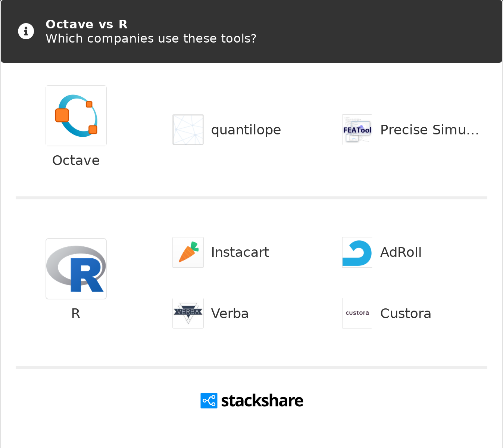Open the stackshare wordmark link

[x=262, y=400]
